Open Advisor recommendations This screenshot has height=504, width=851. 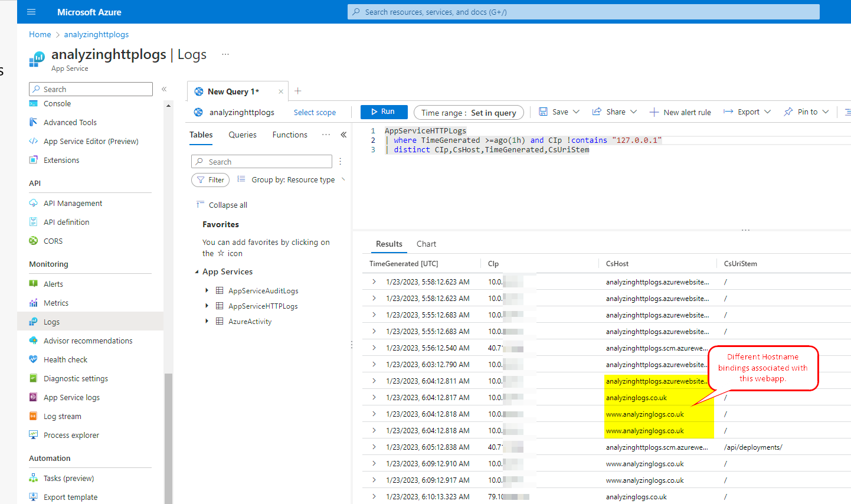88,341
